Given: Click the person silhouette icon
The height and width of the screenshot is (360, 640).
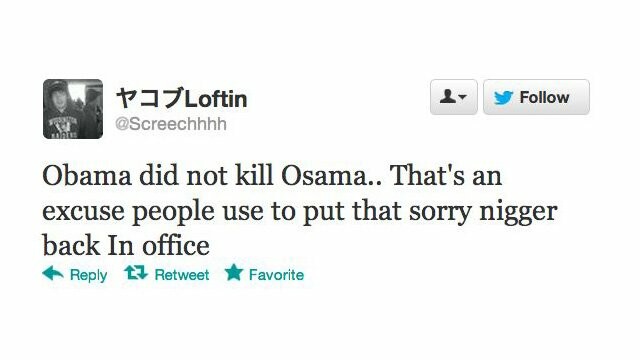Looking at the screenshot, I should point(448,97).
